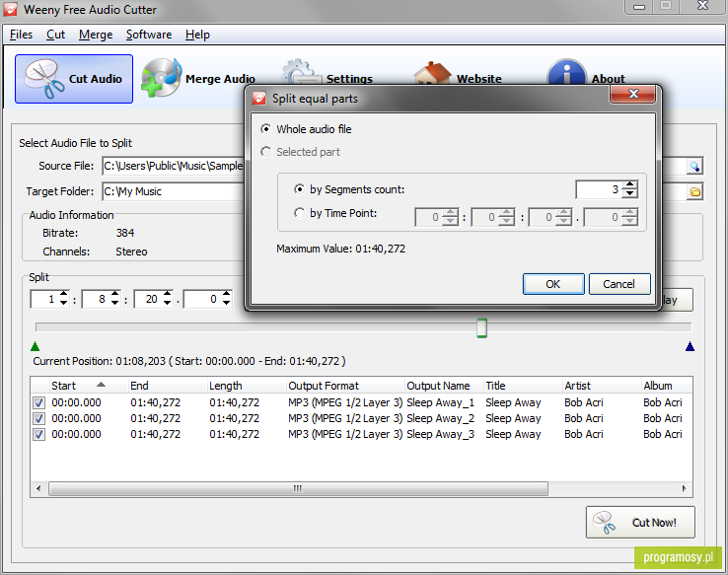Select the Sleep Away_2 output name cell
This screenshot has width=728, height=575.
click(440, 418)
